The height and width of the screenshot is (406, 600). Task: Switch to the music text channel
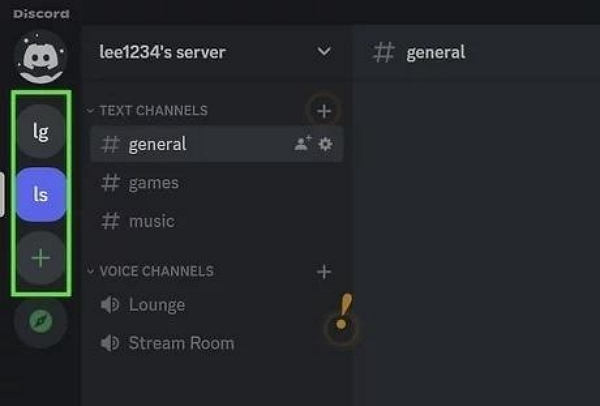click(x=151, y=221)
